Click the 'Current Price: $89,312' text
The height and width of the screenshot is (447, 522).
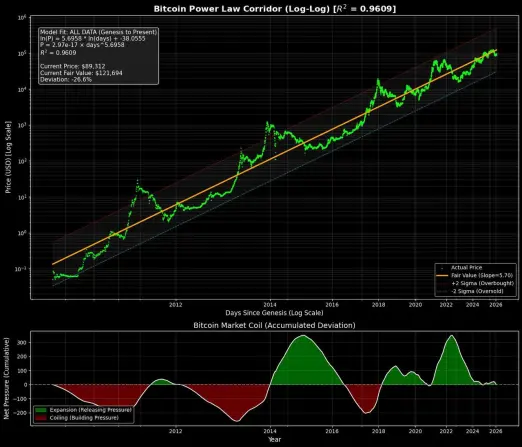73,66
